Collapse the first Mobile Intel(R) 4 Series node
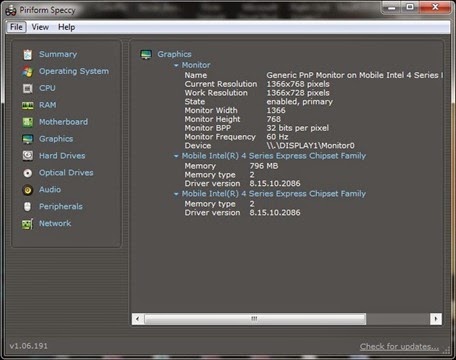 [176, 156]
